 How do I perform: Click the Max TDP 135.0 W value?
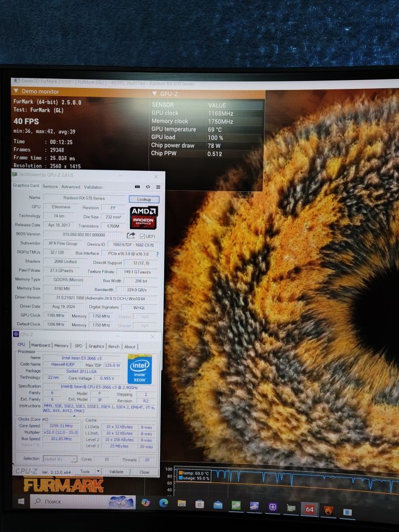[112, 365]
